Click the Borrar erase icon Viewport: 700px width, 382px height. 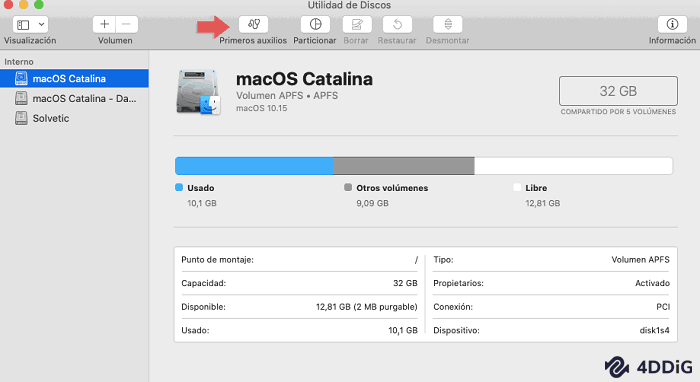click(357, 24)
